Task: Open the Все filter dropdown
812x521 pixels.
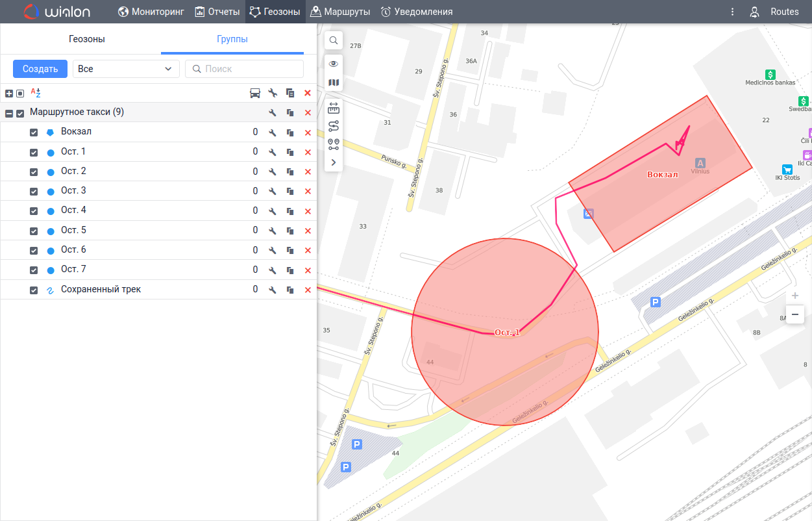Action: 126,69
